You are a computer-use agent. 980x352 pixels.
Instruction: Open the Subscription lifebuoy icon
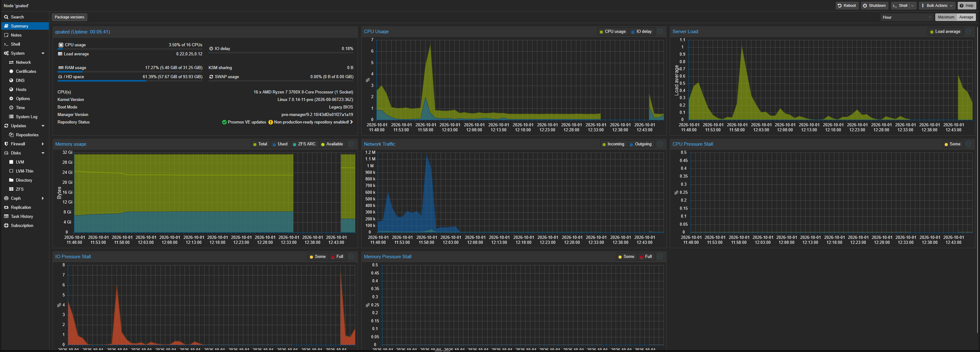6,225
